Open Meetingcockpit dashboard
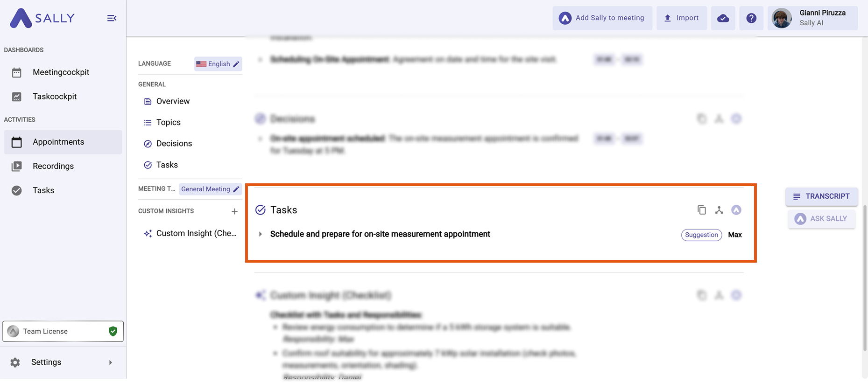Image resolution: width=868 pixels, height=383 pixels. (x=61, y=72)
